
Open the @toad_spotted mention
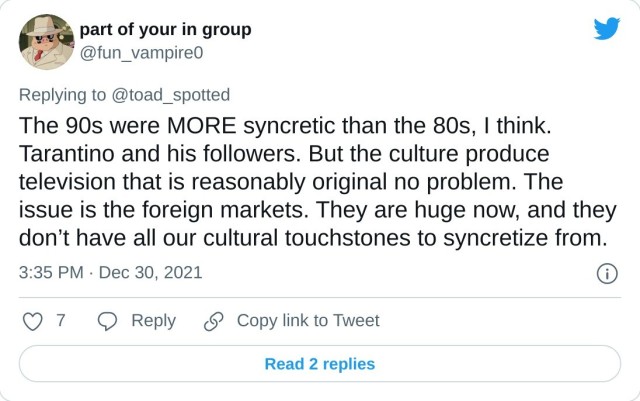click(171, 95)
